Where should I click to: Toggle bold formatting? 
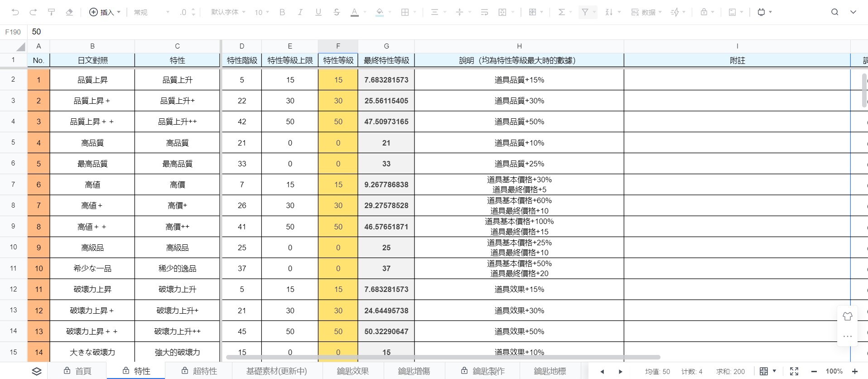[282, 12]
